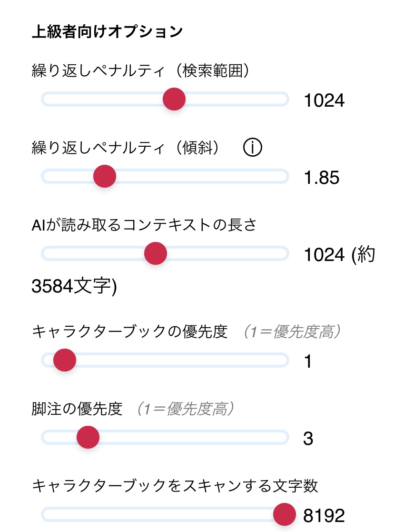The image size is (394, 532).
Task: Click the キャラクターブックの優先度 slider handle
Action: pos(65,360)
